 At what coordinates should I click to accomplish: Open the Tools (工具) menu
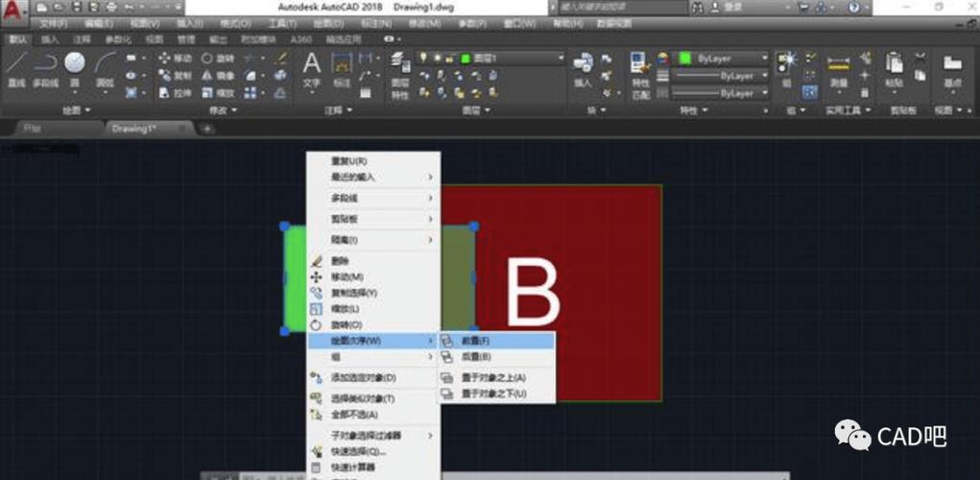tap(282, 24)
